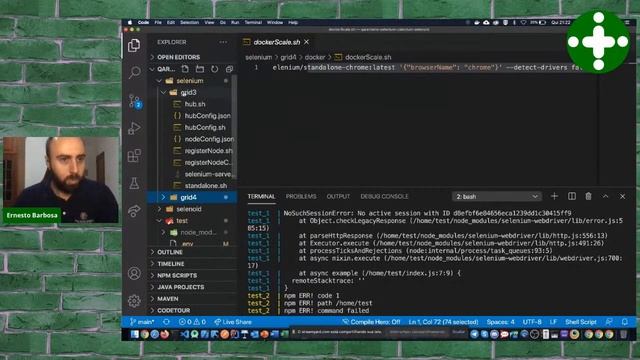Screen dimensions: 640x360
Task: Open Finder from the Dock
Action: (134, 335)
